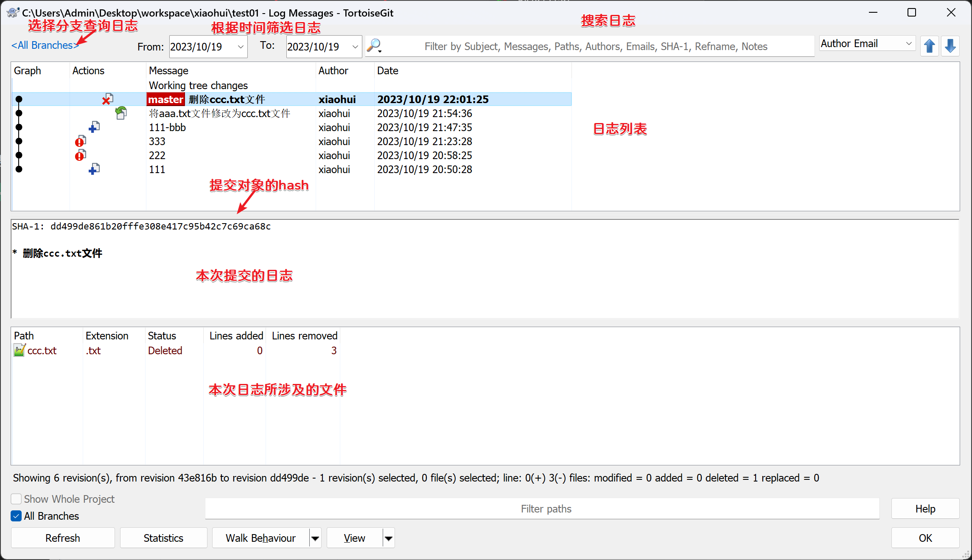This screenshot has width=972, height=560.
Task: Uncheck the All Branches checkbox
Action: coord(17,516)
